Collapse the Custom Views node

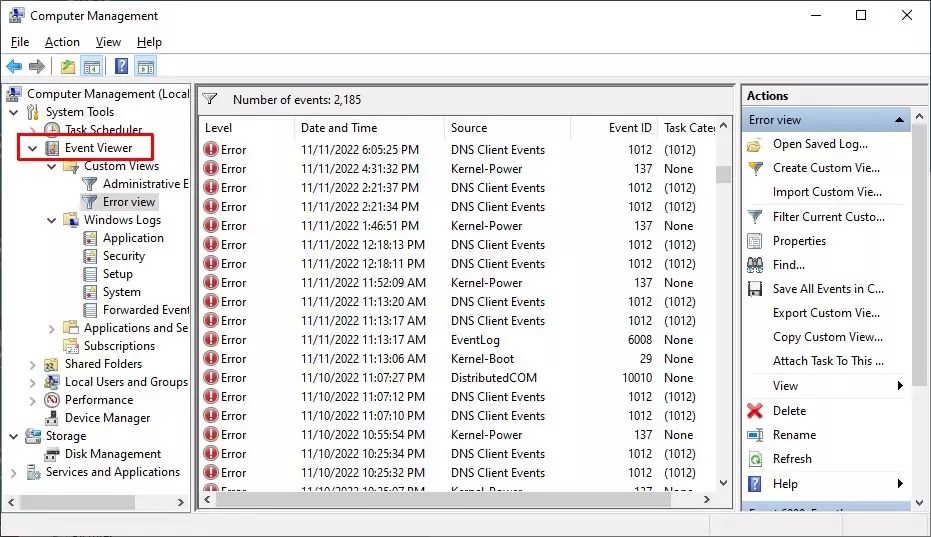(52, 166)
